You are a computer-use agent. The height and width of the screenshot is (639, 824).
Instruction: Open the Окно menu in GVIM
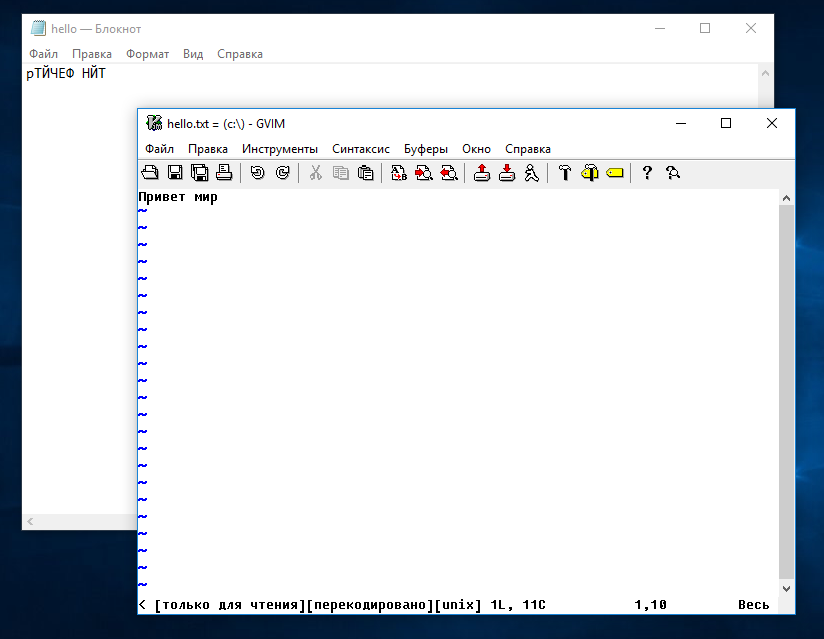pyautogui.click(x=476, y=149)
